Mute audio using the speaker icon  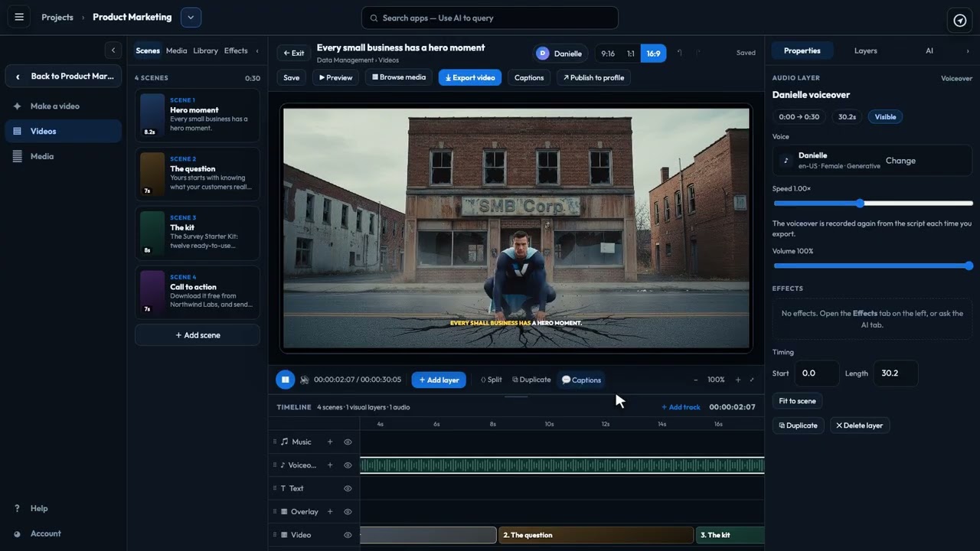(x=305, y=380)
